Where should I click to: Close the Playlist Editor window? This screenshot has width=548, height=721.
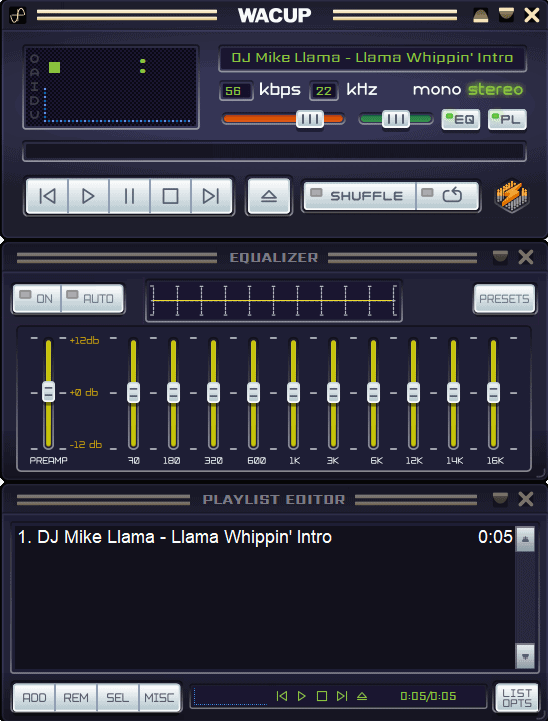pos(526,499)
